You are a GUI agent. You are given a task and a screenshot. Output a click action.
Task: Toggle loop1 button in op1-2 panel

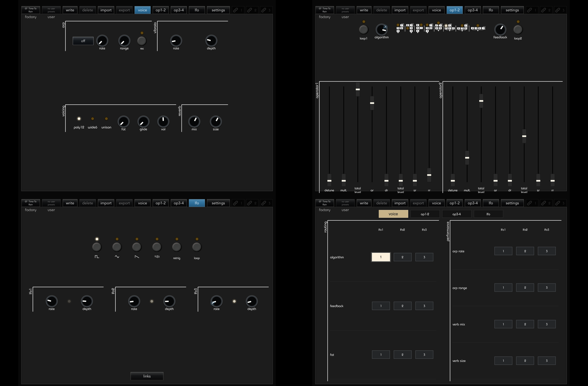click(x=364, y=30)
